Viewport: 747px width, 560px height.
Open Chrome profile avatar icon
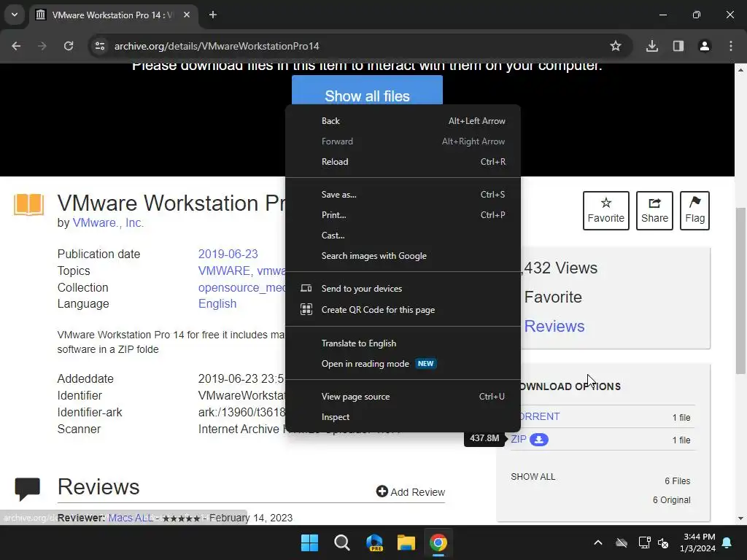point(705,46)
